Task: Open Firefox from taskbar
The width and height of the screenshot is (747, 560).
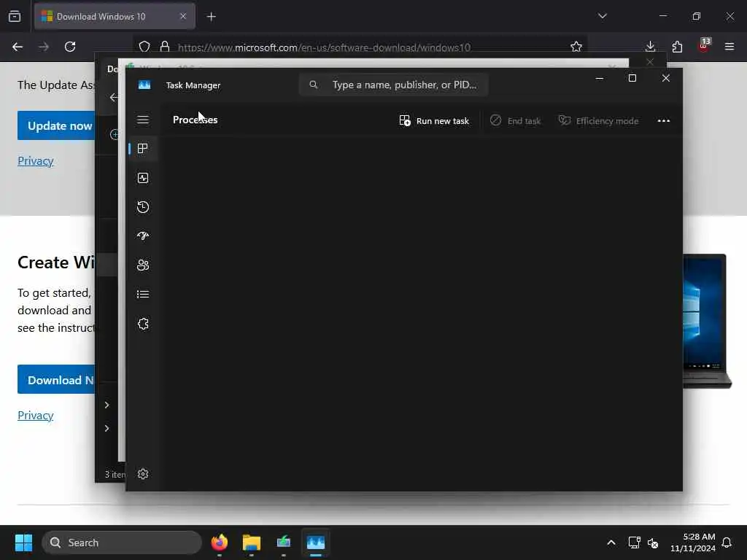Action: pyautogui.click(x=220, y=542)
